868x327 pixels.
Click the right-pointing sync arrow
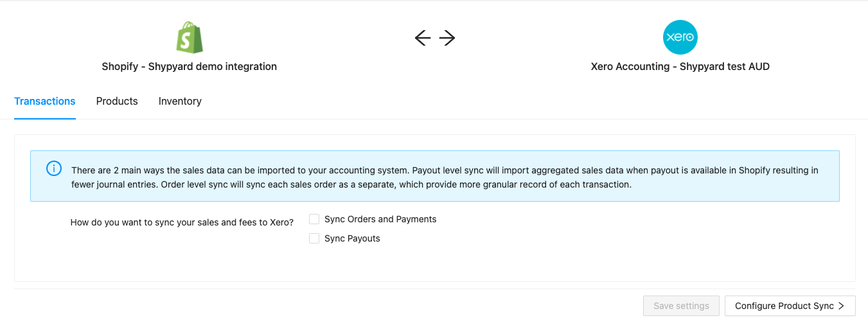pyautogui.click(x=448, y=39)
